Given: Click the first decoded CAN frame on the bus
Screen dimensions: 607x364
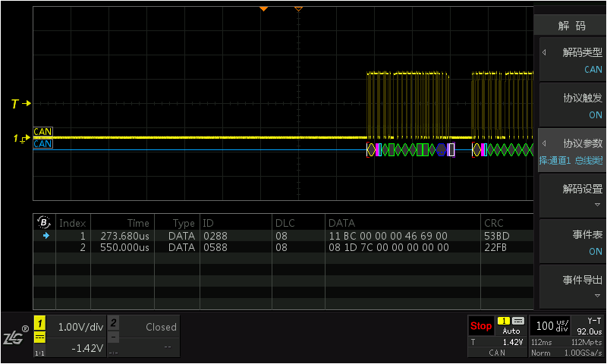Looking at the screenshot, I should coord(410,149).
